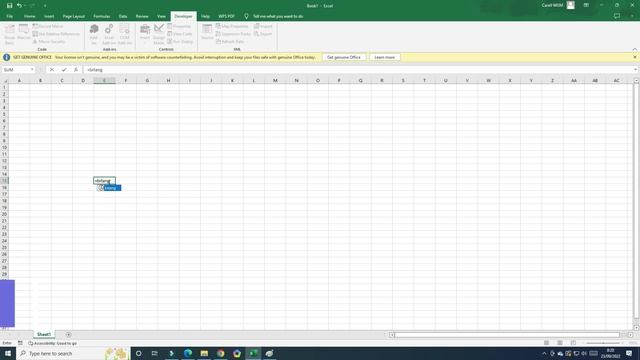Select the Developer tab
Image resolution: width=640 pixels, height=360 pixels.
tap(183, 16)
